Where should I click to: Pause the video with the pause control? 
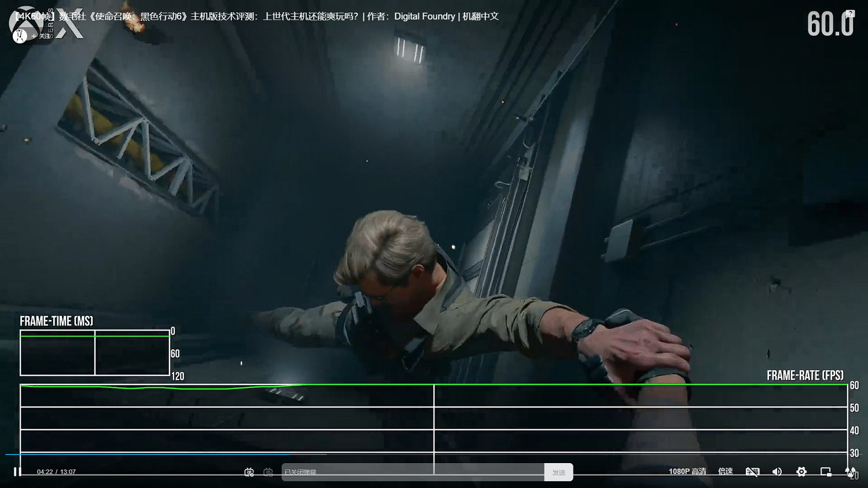17,471
